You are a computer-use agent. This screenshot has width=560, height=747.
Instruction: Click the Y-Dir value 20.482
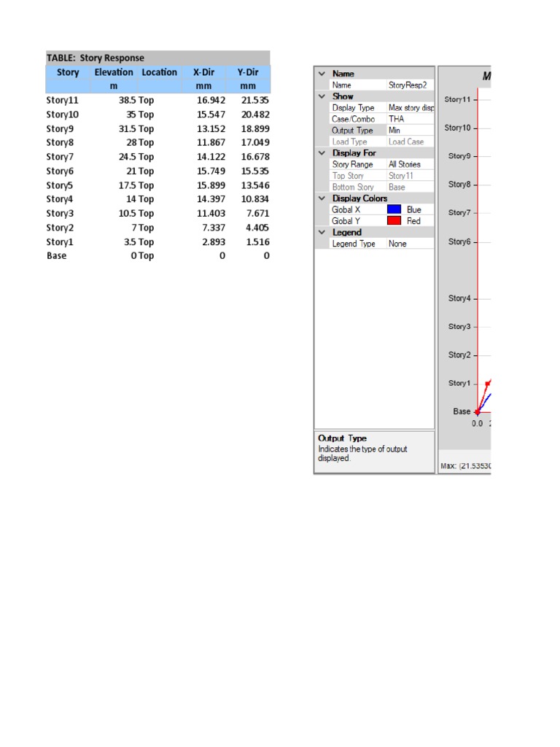[255, 115]
